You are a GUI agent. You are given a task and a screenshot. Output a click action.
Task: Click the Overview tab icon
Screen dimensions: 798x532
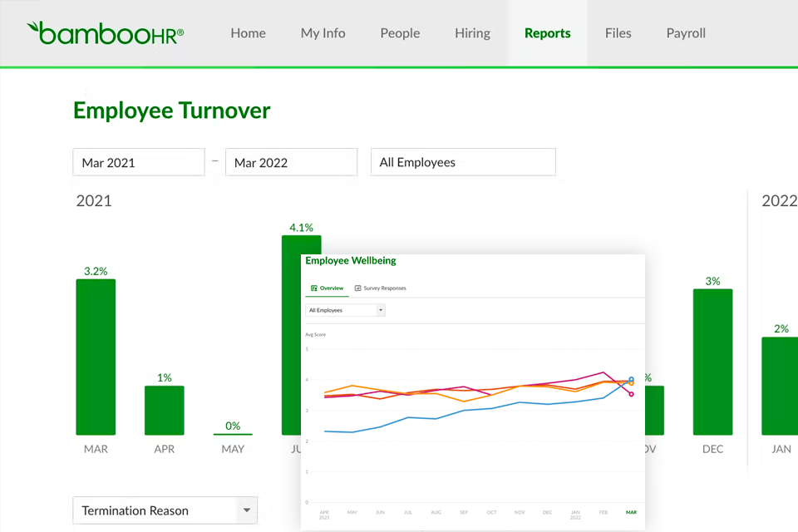click(314, 288)
